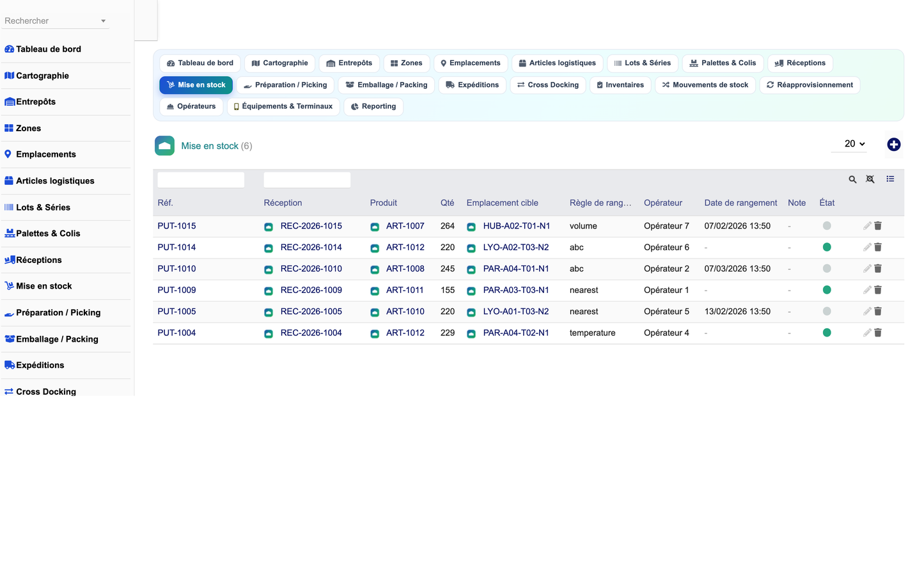Click the clear-search crossed magnifier icon

pyautogui.click(x=870, y=179)
